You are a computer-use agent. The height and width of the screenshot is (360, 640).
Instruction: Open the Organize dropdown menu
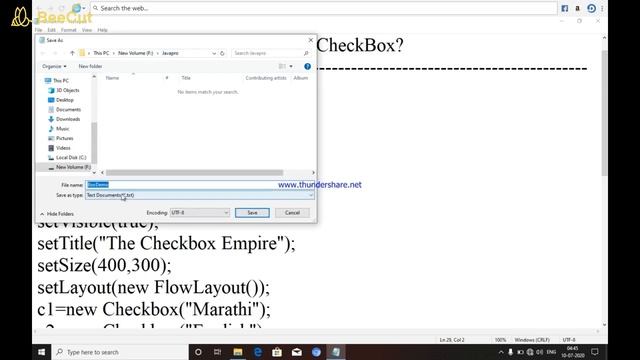(x=54, y=66)
